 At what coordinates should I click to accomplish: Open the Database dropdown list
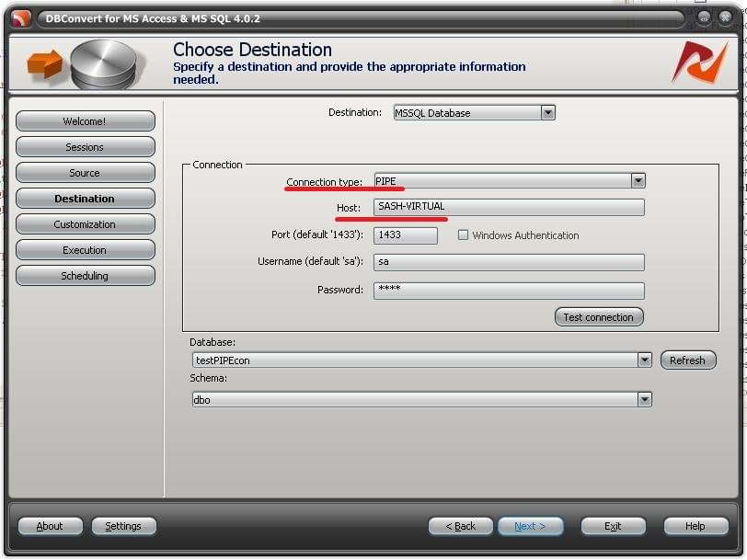(x=644, y=360)
